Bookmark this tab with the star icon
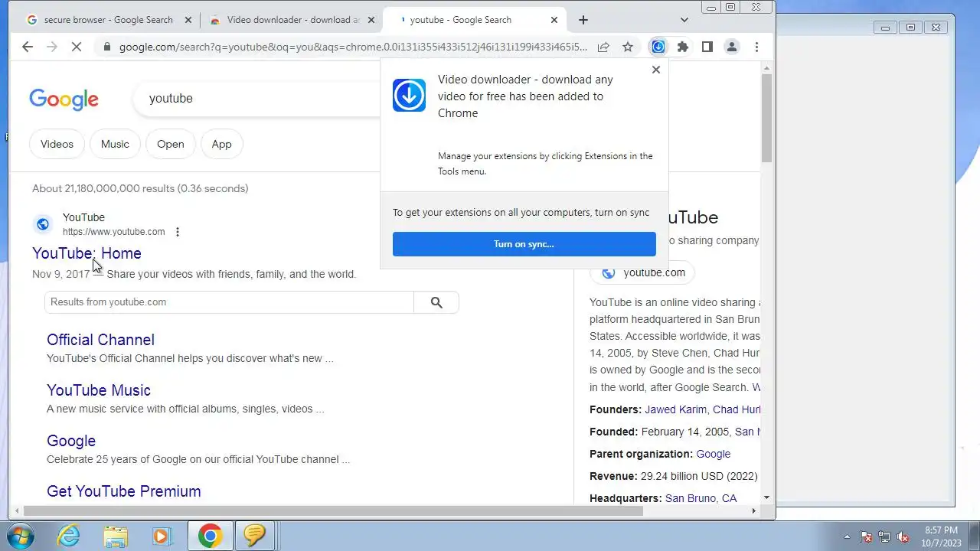The width and height of the screenshot is (980, 551). (x=628, y=47)
